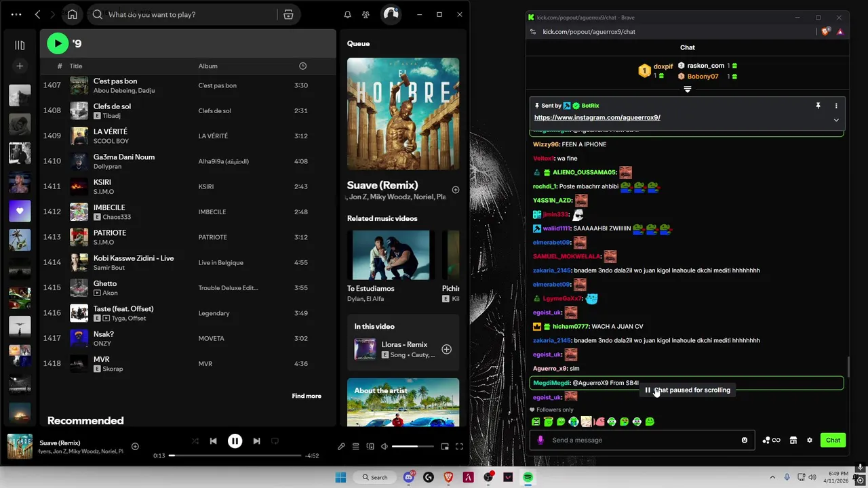Open About the artist card
Image resolution: width=868 pixels, height=488 pixels.
pos(403,403)
